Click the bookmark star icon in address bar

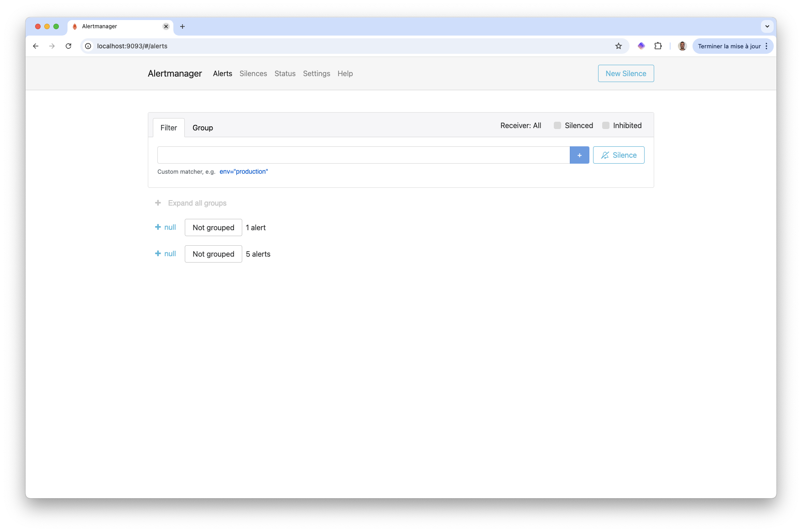click(x=618, y=46)
